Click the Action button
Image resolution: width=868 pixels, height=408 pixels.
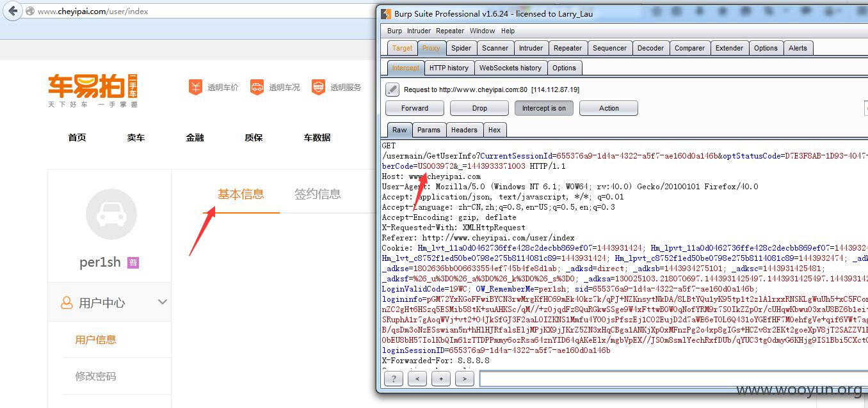(x=609, y=108)
